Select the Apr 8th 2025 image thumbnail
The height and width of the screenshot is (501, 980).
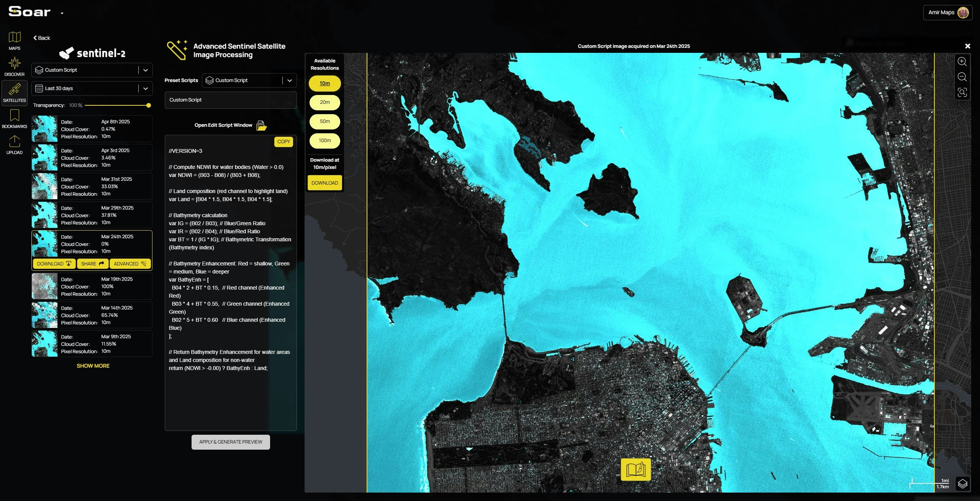[x=44, y=129]
